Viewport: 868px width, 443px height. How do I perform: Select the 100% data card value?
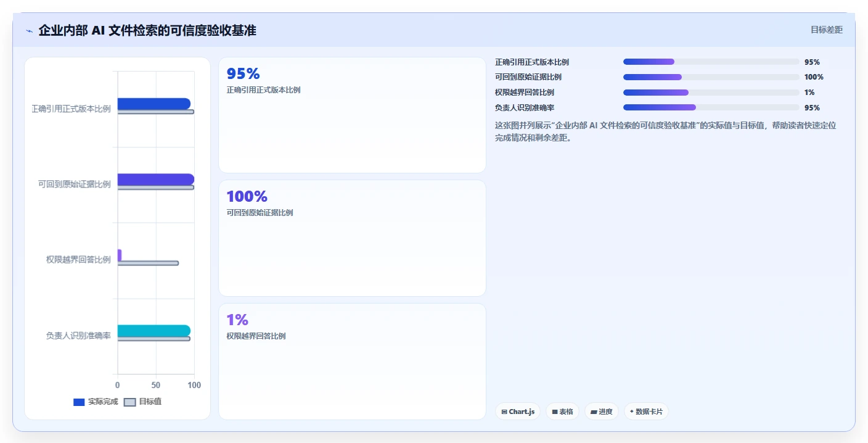click(247, 196)
